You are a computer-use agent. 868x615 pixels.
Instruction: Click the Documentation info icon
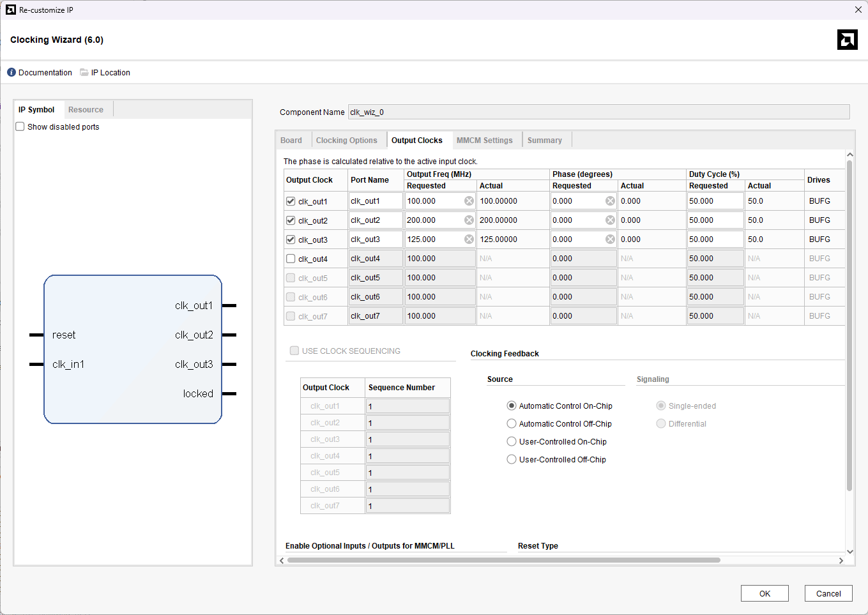click(x=11, y=73)
